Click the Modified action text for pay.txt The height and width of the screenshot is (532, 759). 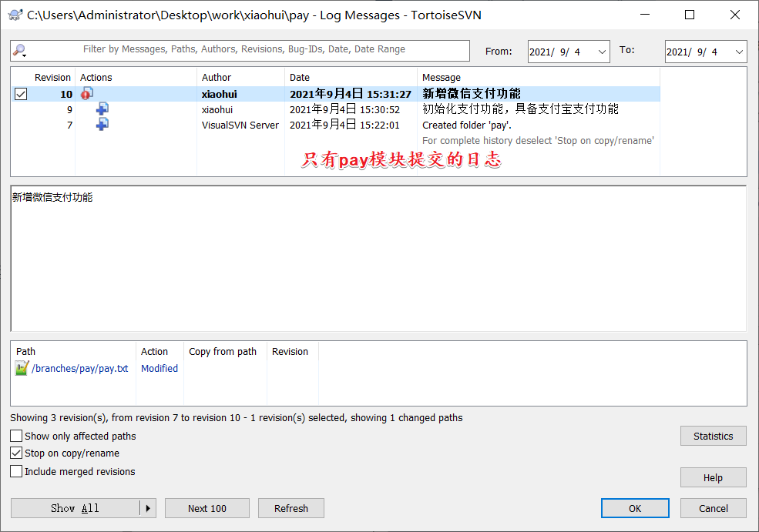click(160, 369)
